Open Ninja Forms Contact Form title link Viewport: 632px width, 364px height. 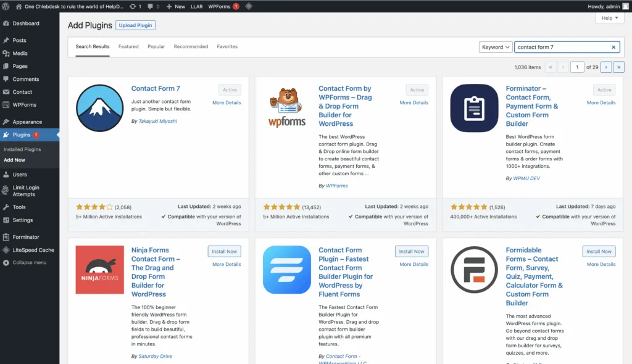pyautogui.click(x=156, y=272)
